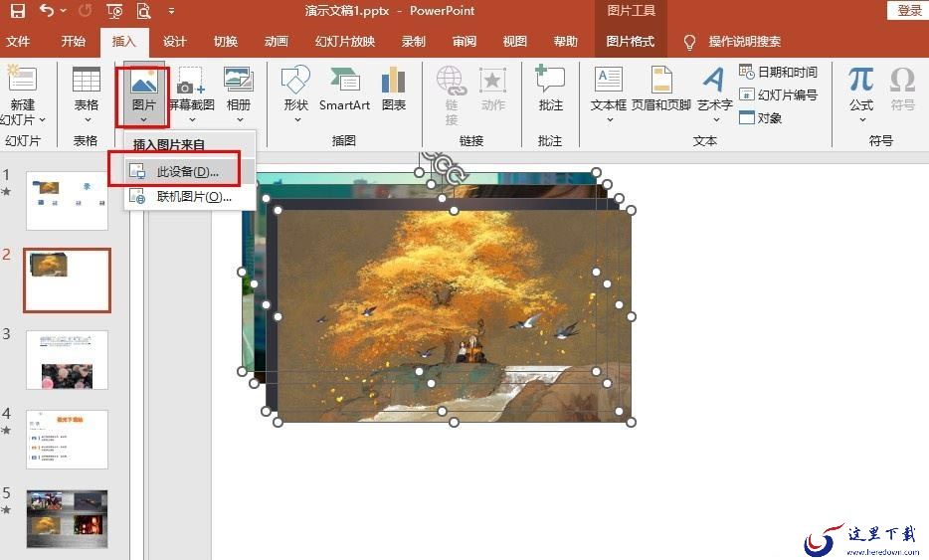The image size is (929, 560).
Task: Click the 公式 equation icon
Action: 860,80
